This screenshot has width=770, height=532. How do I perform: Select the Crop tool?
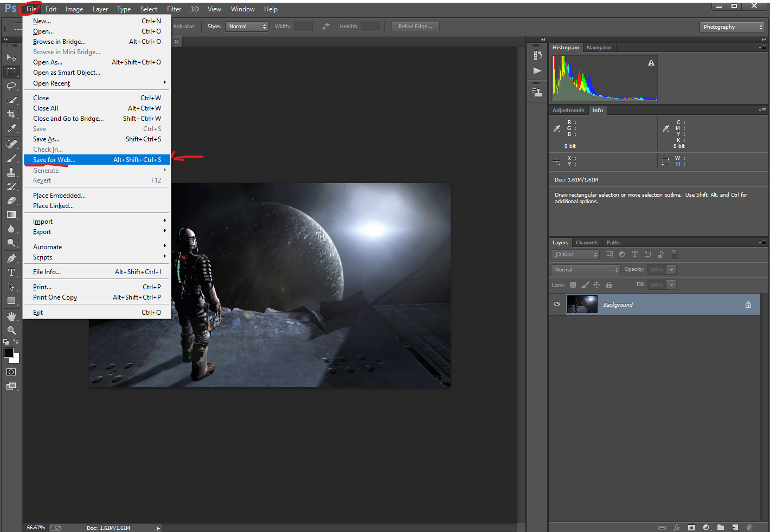tap(11, 114)
